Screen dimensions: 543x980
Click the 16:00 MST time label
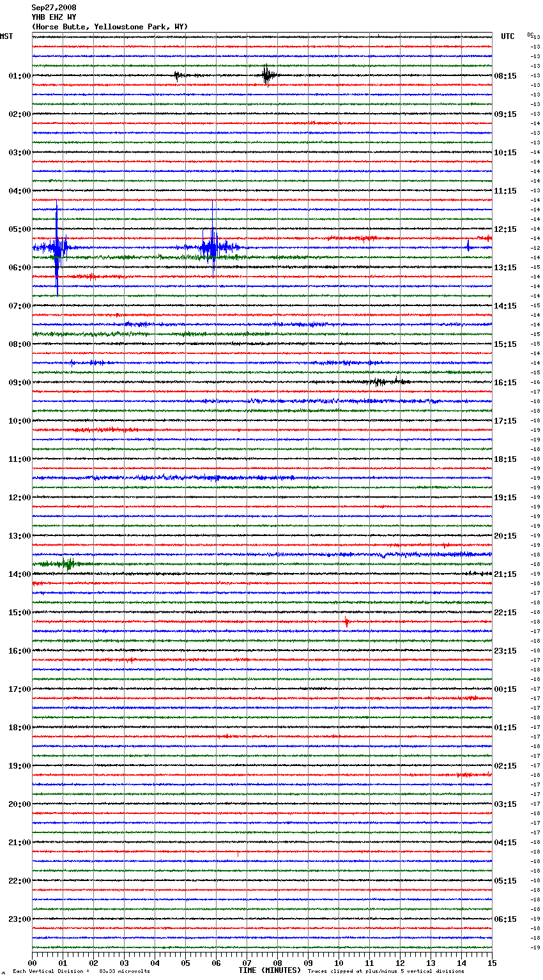click(20, 651)
